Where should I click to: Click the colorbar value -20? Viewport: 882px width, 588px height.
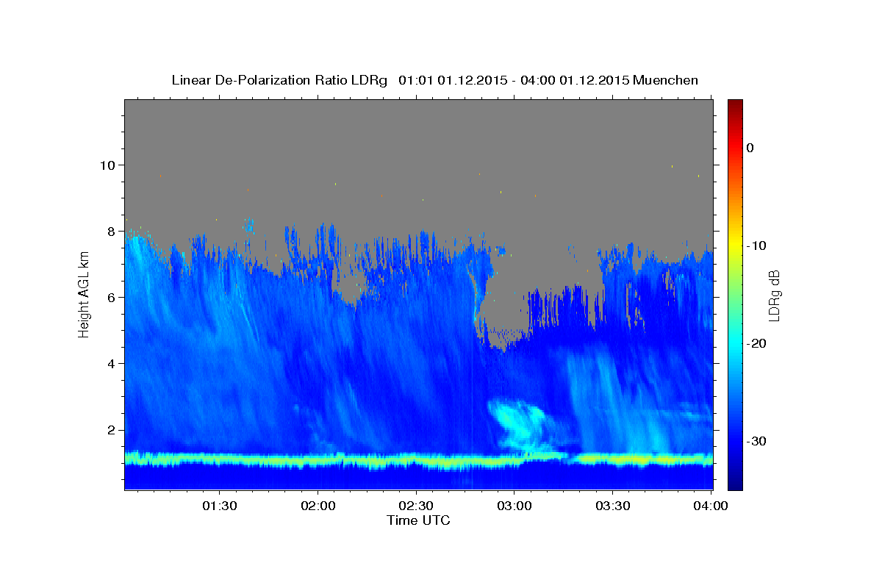[756, 343]
